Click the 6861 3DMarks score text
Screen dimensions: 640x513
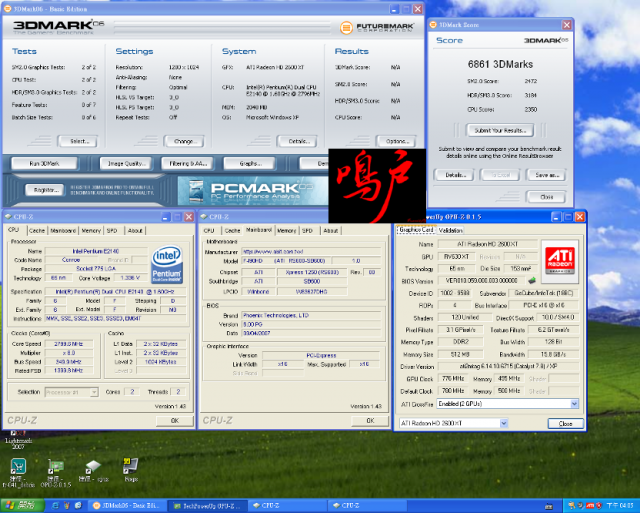point(500,64)
